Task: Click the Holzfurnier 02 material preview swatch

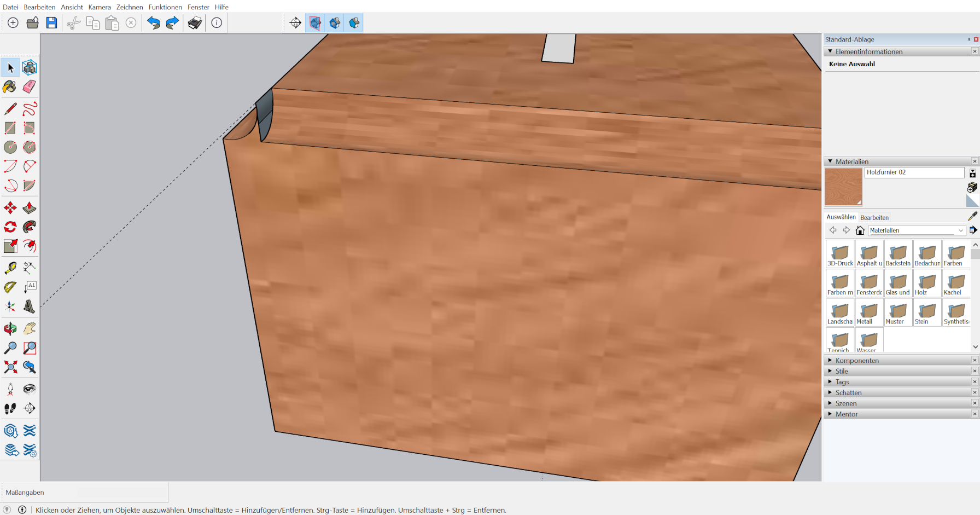Action: point(843,187)
